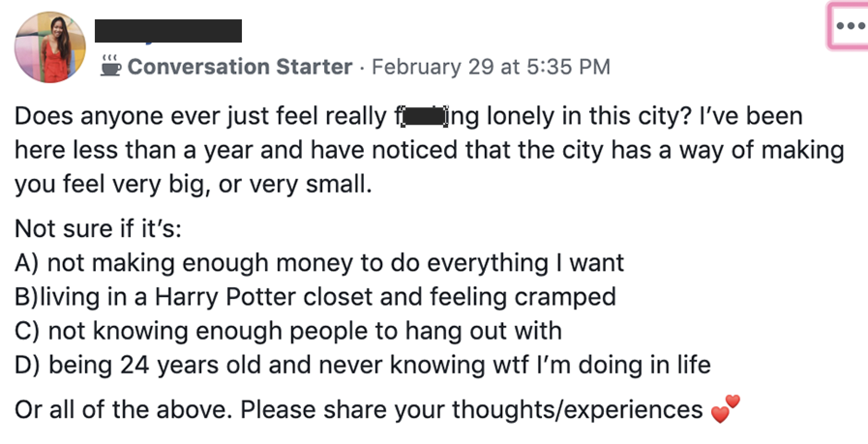Image resolution: width=868 pixels, height=444 pixels.
Task: Click the text 'you feel very big, or very small.'
Action: coord(194,185)
